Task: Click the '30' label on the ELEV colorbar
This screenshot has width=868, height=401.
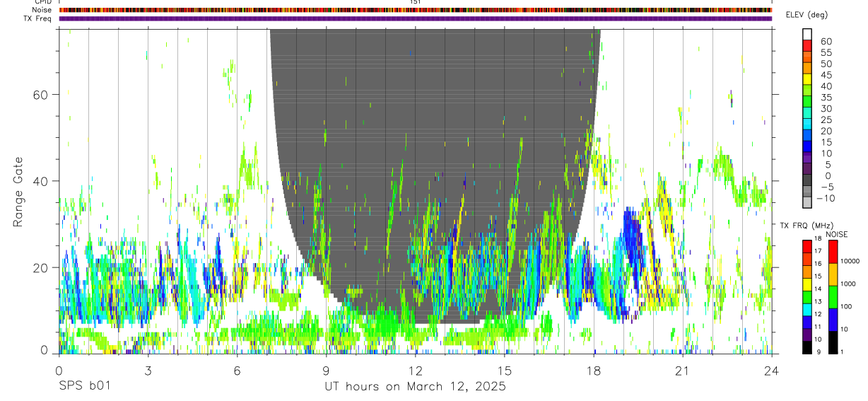Action: tap(826, 109)
